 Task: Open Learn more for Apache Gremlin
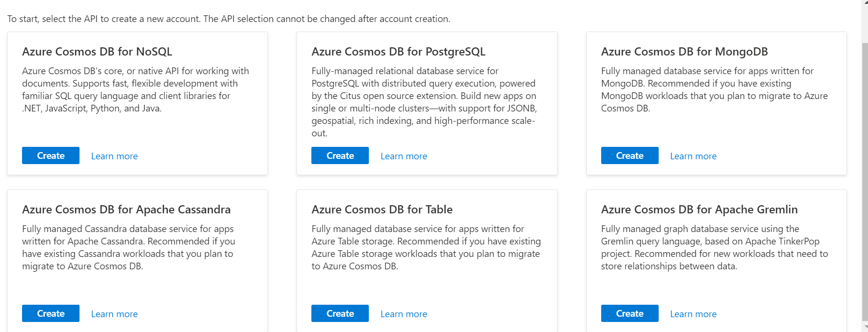pos(693,314)
